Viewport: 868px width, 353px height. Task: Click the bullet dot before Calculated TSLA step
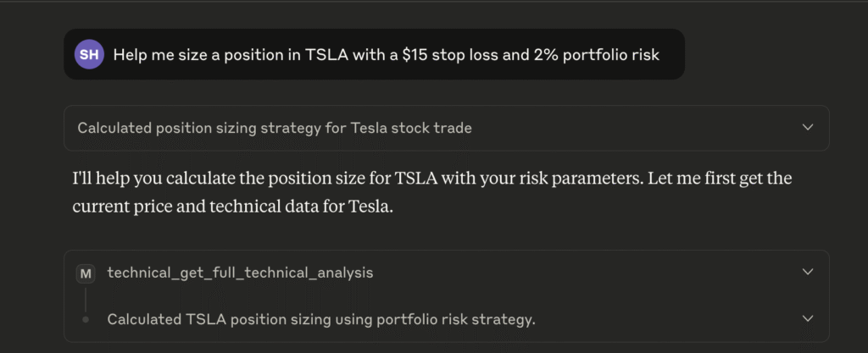[x=86, y=319]
